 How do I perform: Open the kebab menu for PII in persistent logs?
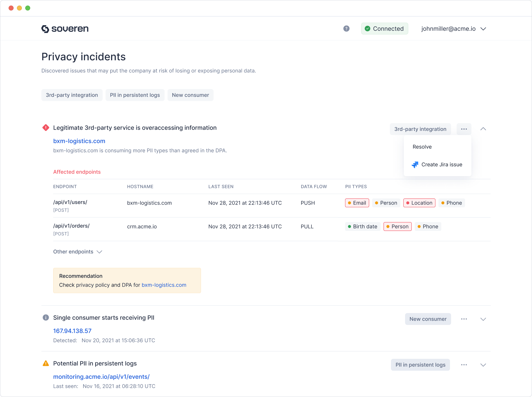pos(464,365)
